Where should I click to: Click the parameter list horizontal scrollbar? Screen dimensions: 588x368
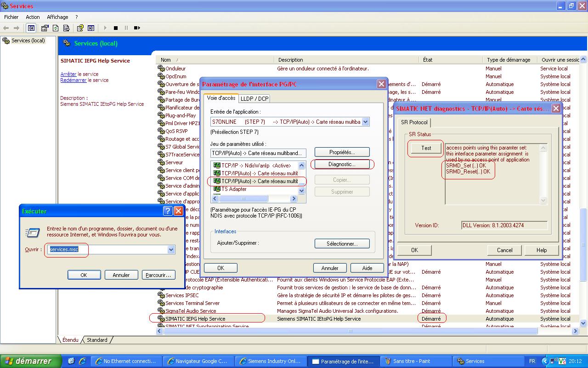254,199
